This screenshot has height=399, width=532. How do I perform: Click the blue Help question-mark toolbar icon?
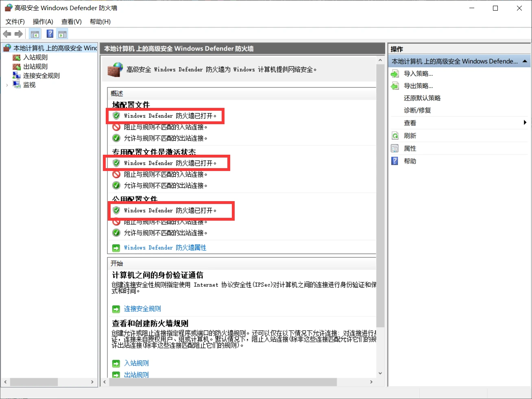coord(50,34)
